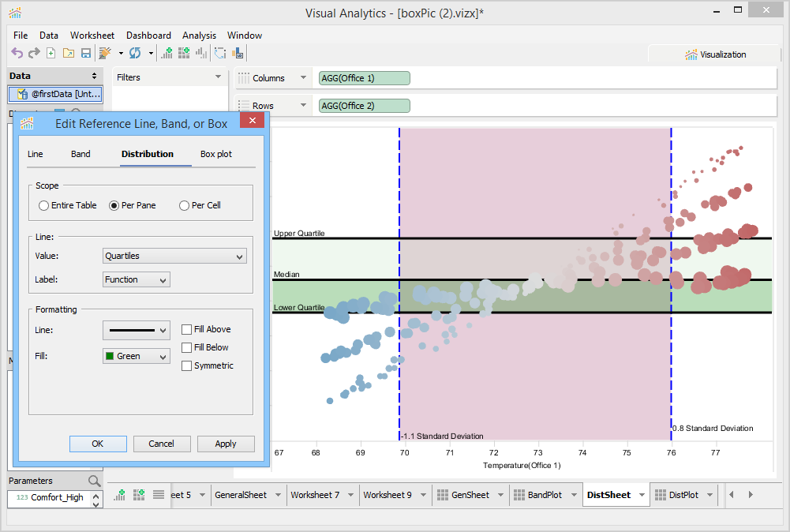
Task: Switch to the Band tab in dialog
Action: [x=80, y=154]
